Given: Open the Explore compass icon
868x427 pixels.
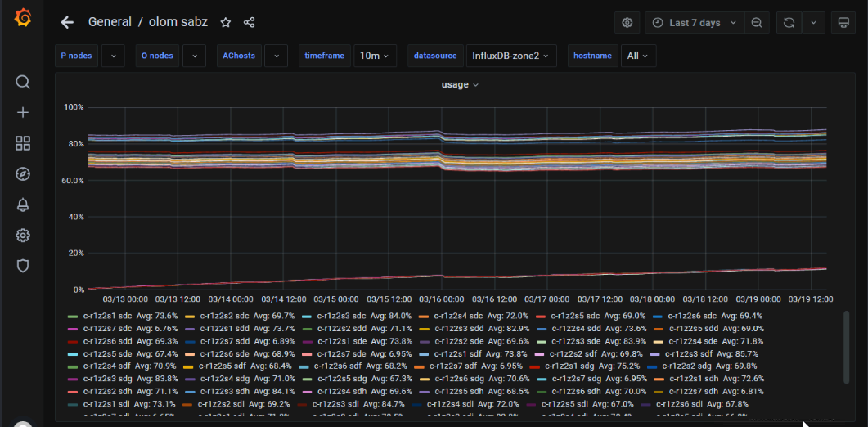Looking at the screenshot, I should (x=23, y=173).
